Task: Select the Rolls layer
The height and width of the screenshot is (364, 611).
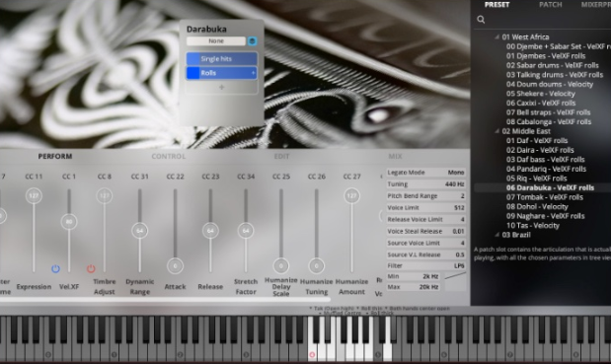Action: point(221,73)
